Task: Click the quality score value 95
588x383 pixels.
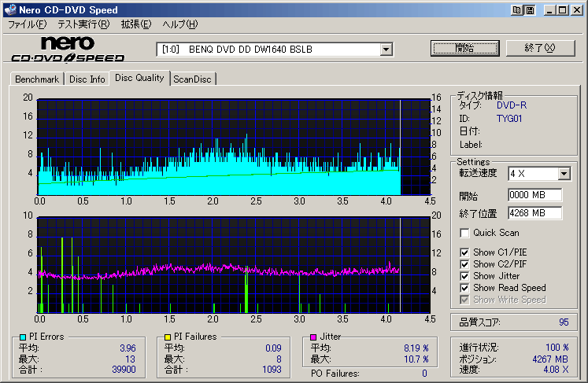Action: point(564,322)
